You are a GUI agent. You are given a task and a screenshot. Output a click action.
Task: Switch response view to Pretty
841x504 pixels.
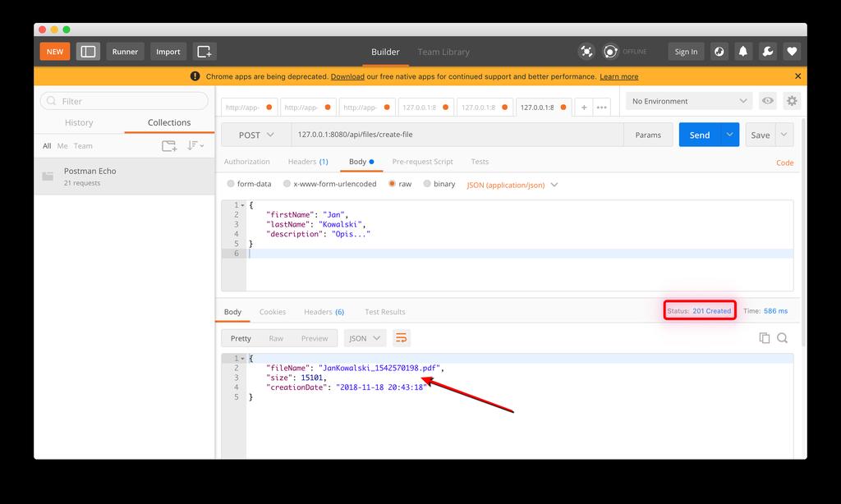click(x=241, y=338)
